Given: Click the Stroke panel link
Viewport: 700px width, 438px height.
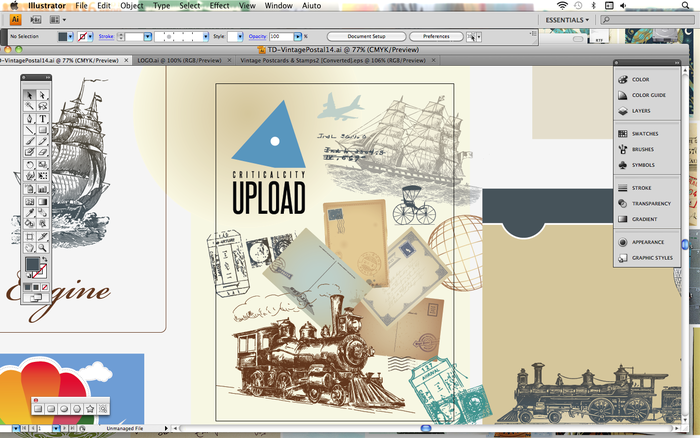Looking at the screenshot, I should tap(106, 37).
